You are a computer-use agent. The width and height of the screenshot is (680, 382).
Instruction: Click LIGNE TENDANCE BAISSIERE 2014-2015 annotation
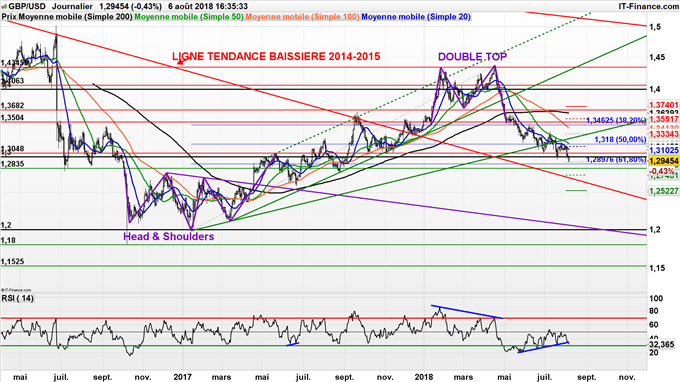[x=276, y=56]
